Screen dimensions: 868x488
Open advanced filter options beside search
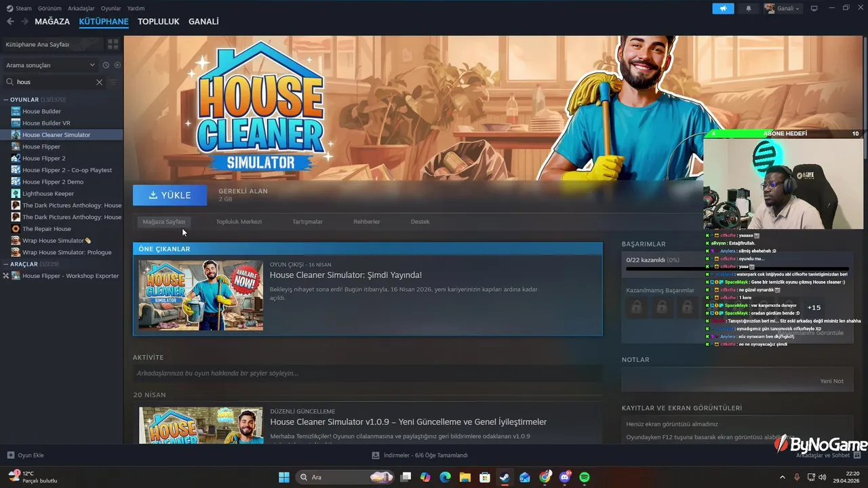coord(113,82)
